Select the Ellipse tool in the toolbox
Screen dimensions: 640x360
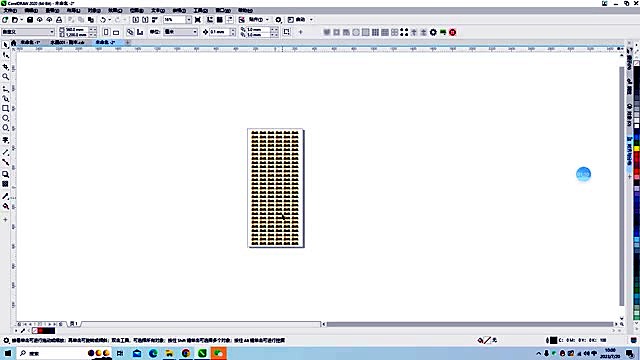5,118
